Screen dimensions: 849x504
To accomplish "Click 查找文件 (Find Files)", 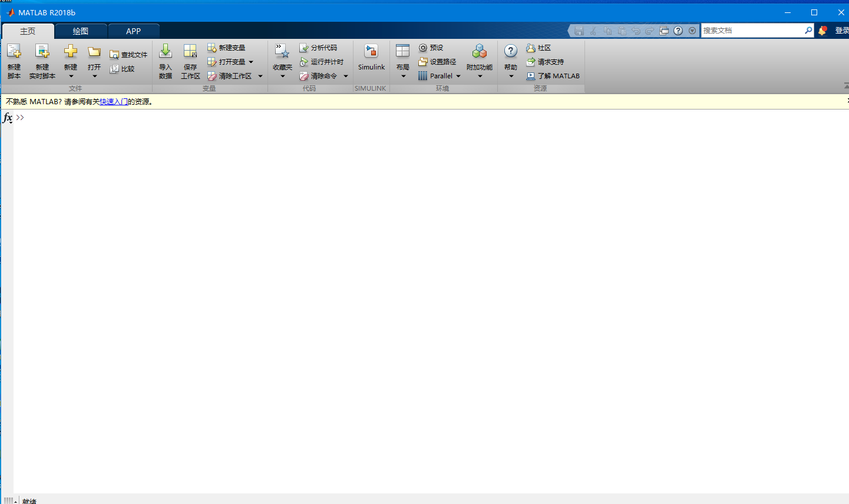I will point(128,55).
